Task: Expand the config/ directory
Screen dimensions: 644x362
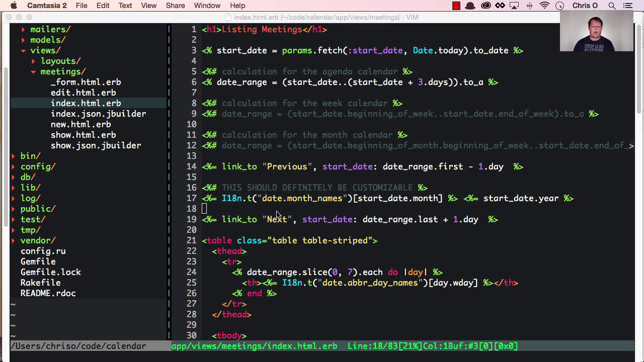Action: tap(13, 166)
